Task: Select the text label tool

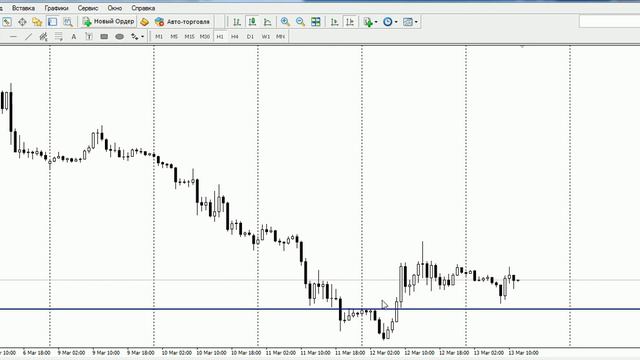Action: pos(89,37)
